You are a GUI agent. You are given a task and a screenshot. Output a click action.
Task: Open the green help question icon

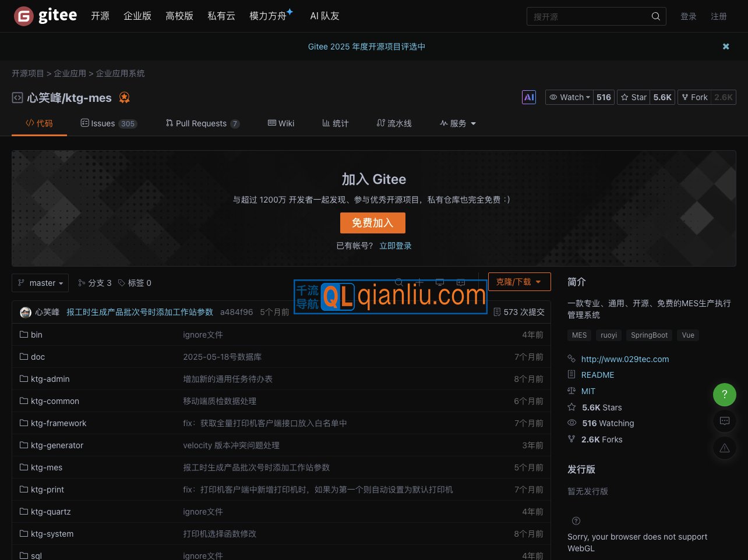coord(724,394)
